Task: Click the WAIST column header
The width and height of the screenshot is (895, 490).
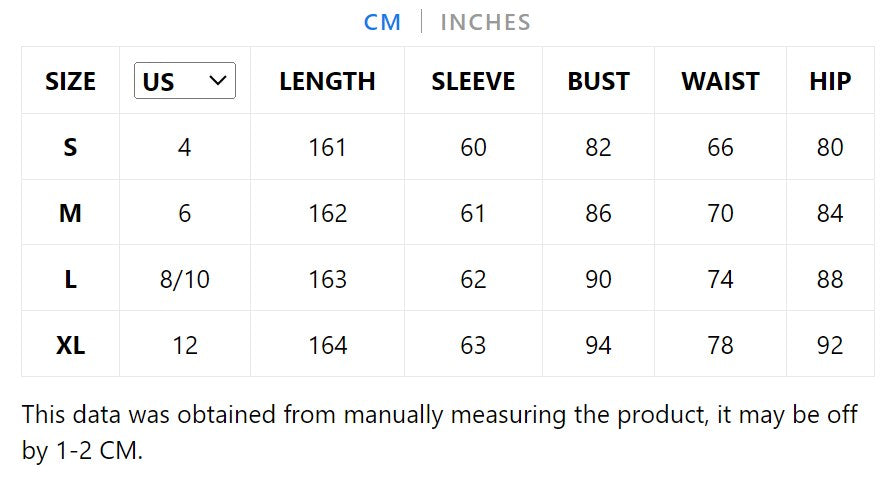Action: coord(720,81)
